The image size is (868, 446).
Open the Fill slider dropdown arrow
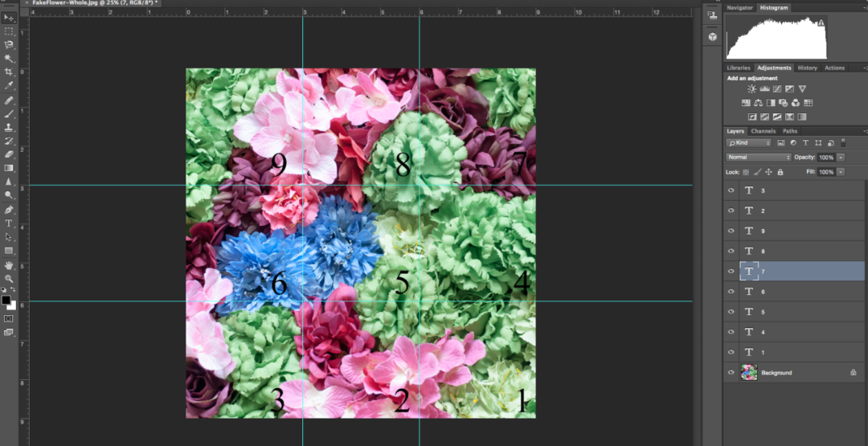[841, 172]
